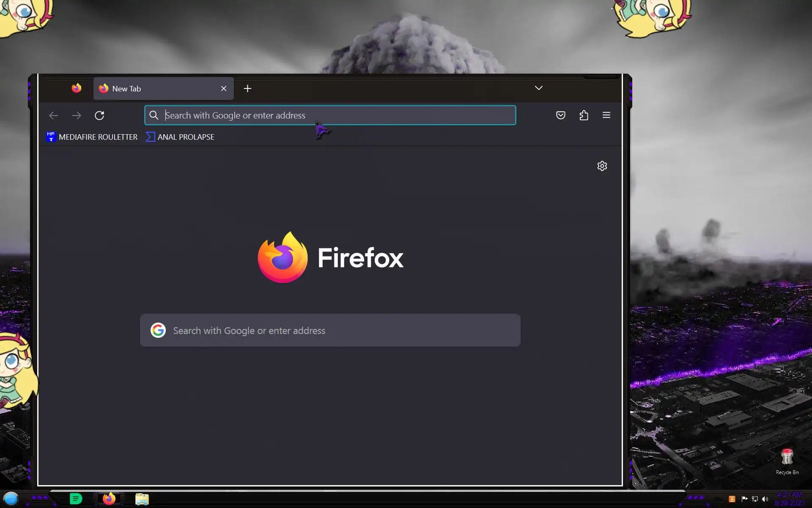Open the Save to Pocket icon

[561, 115]
